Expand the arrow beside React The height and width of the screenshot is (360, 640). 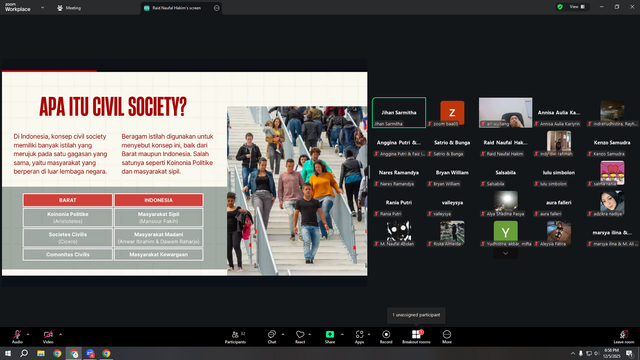(x=309, y=334)
